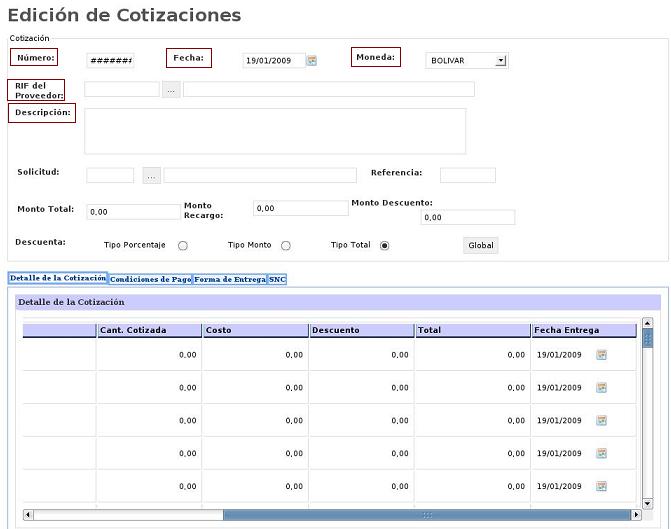Open calendar icon in third Fecha Entrega row
The height and width of the screenshot is (529, 671).
pos(602,421)
